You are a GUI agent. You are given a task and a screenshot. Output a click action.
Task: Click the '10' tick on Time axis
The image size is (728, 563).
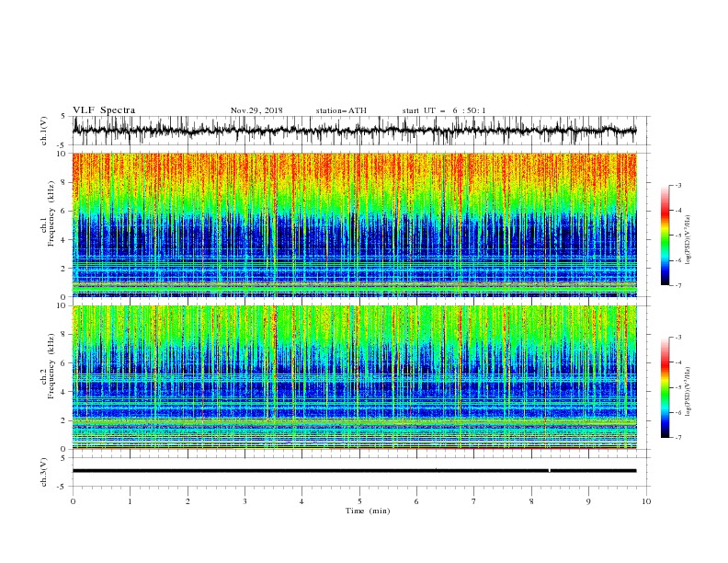(x=646, y=501)
